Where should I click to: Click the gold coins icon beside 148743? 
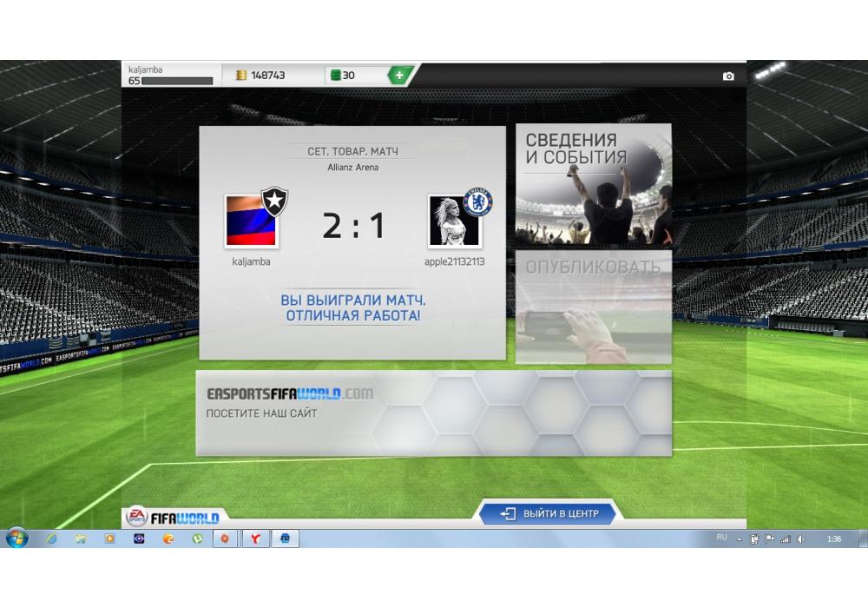click(x=241, y=75)
